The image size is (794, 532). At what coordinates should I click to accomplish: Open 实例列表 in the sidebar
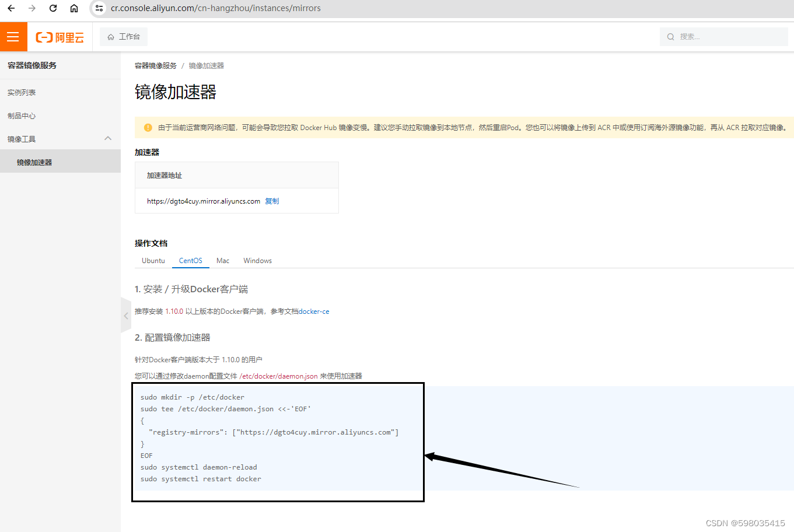22,93
